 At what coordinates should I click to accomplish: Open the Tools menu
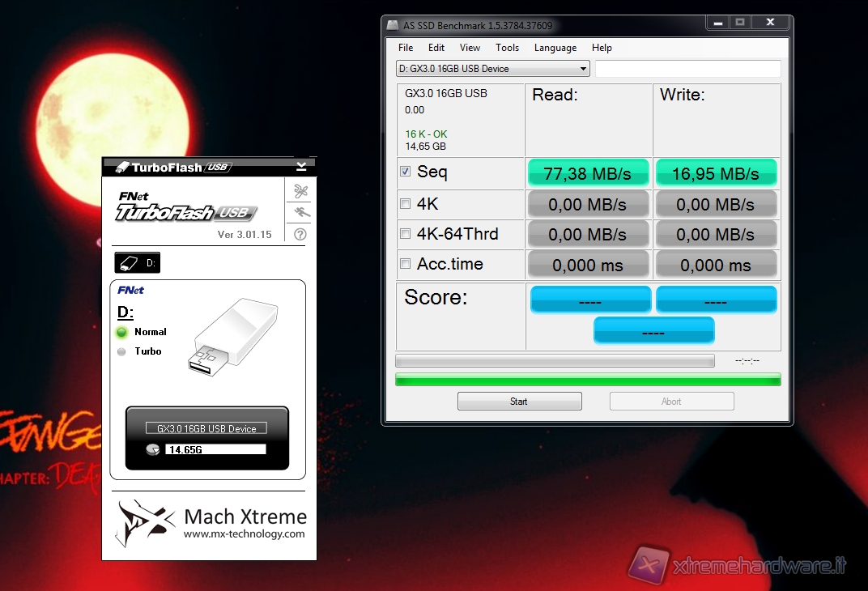tap(507, 48)
